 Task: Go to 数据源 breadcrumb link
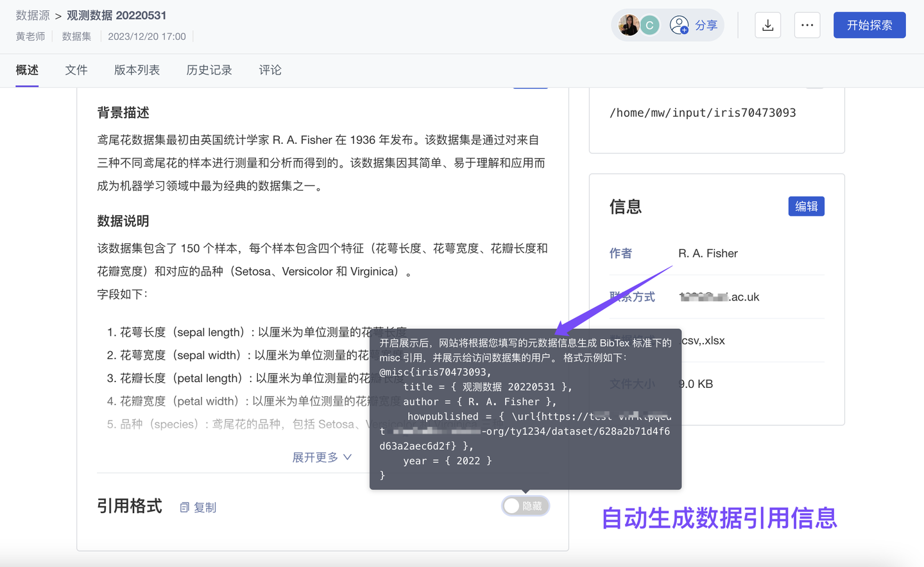point(33,15)
